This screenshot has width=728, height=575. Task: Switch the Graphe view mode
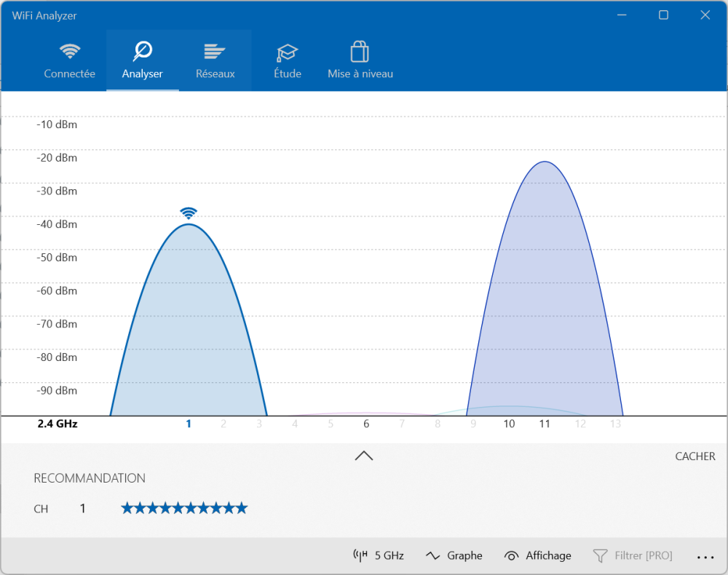pyautogui.click(x=454, y=556)
